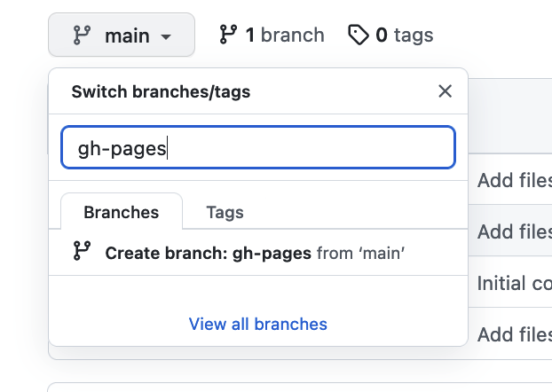Click the gh-pages branch filter field

coord(258,147)
